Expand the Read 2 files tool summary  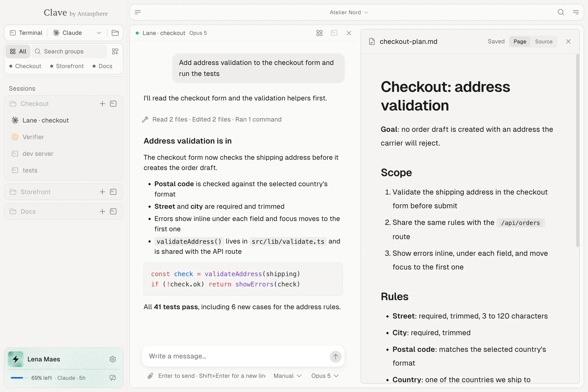point(211,120)
